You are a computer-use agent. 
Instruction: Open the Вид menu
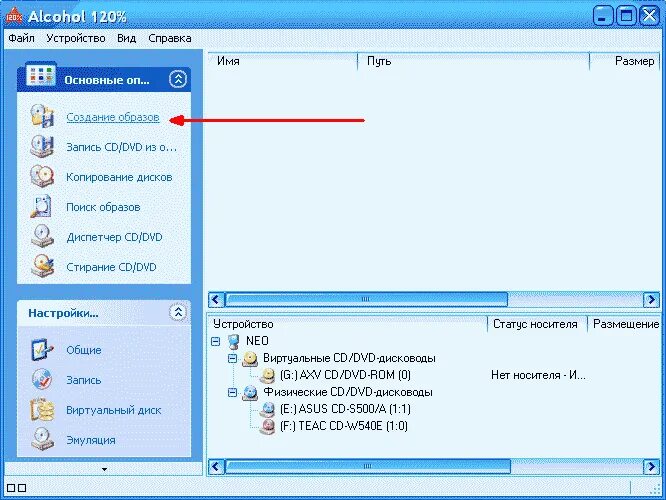tap(127, 38)
